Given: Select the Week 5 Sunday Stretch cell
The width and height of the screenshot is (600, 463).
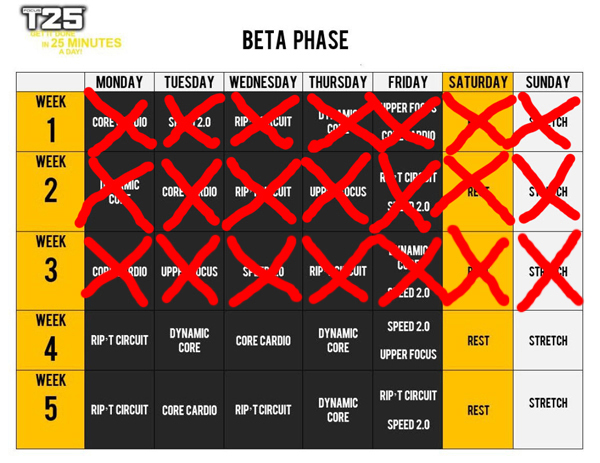Looking at the screenshot, I should click(x=548, y=410).
